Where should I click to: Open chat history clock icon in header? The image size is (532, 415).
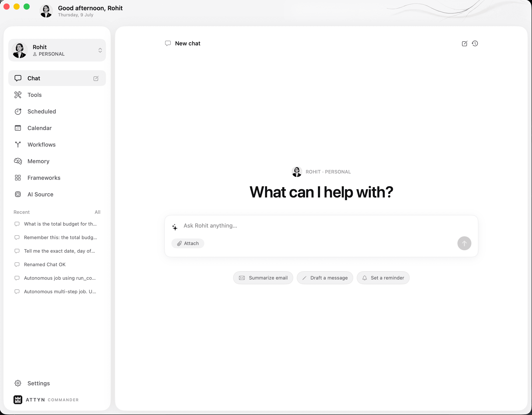pyautogui.click(x=475, y=43)
